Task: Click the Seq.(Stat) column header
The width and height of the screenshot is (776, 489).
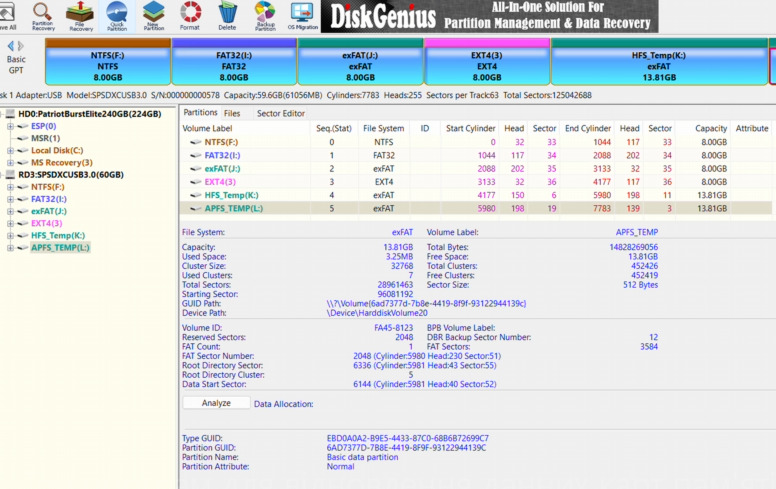Action: 334,128
